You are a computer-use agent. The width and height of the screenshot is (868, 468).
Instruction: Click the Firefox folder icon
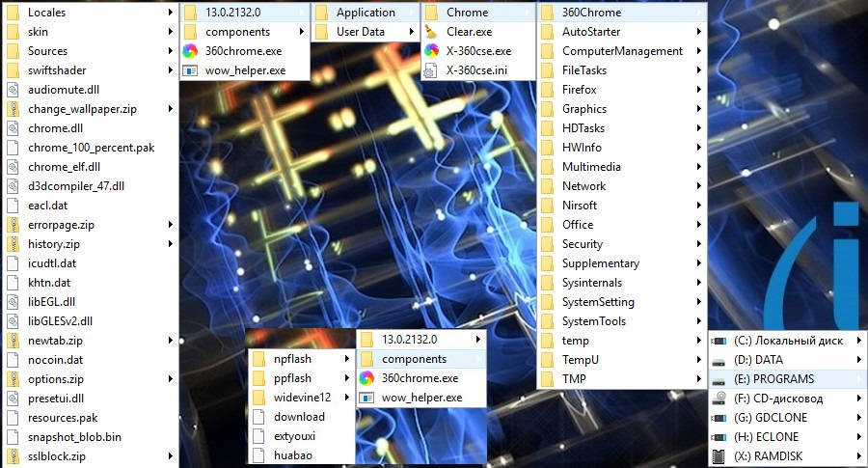547,90
